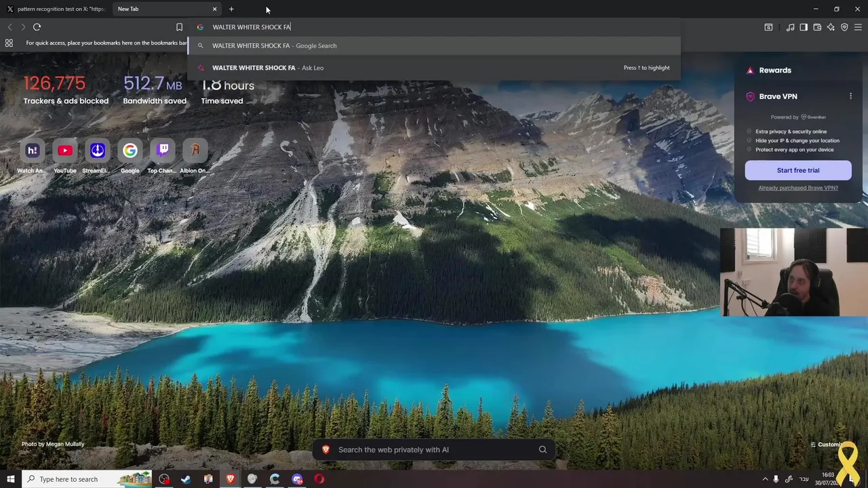Open the Albion Online shortcut tile
Image resolution: width=868 pixels, height=488 pixels.
[x=195, y=157]
